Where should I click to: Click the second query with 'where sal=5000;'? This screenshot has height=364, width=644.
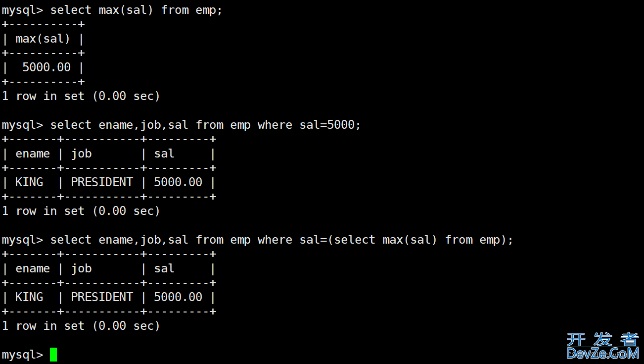point(205,125)
